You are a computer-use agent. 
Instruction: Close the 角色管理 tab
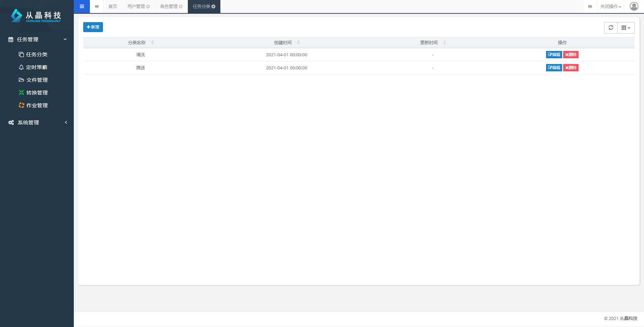[181, 7]
